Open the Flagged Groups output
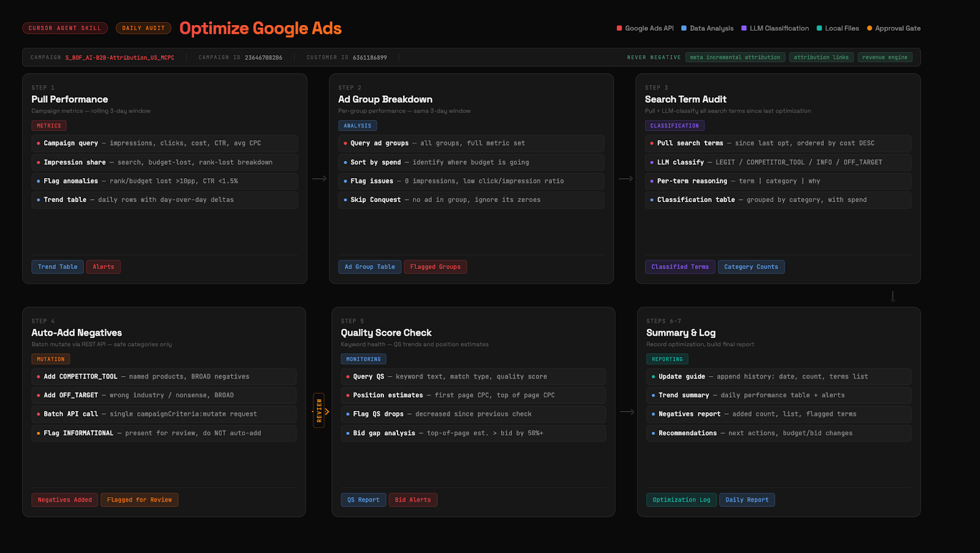980x553 pixels. [x=435, y=266]
